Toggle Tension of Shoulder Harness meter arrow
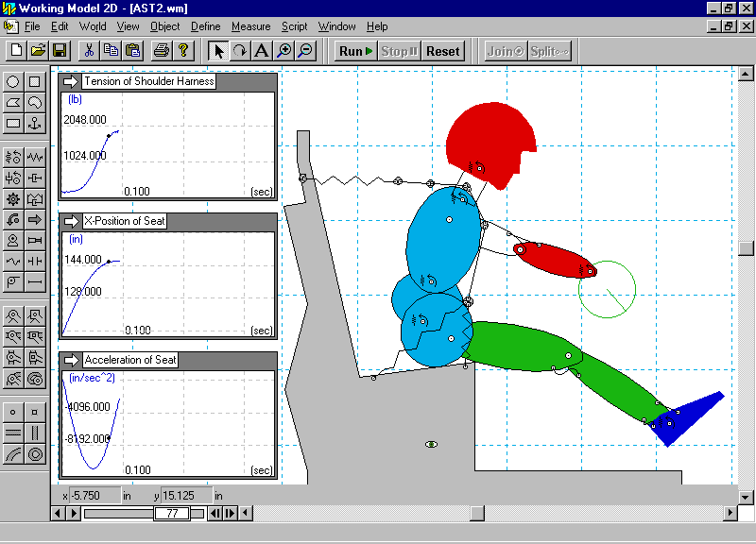The height and width of the screenshot is (544, 756). click(71, 81)
